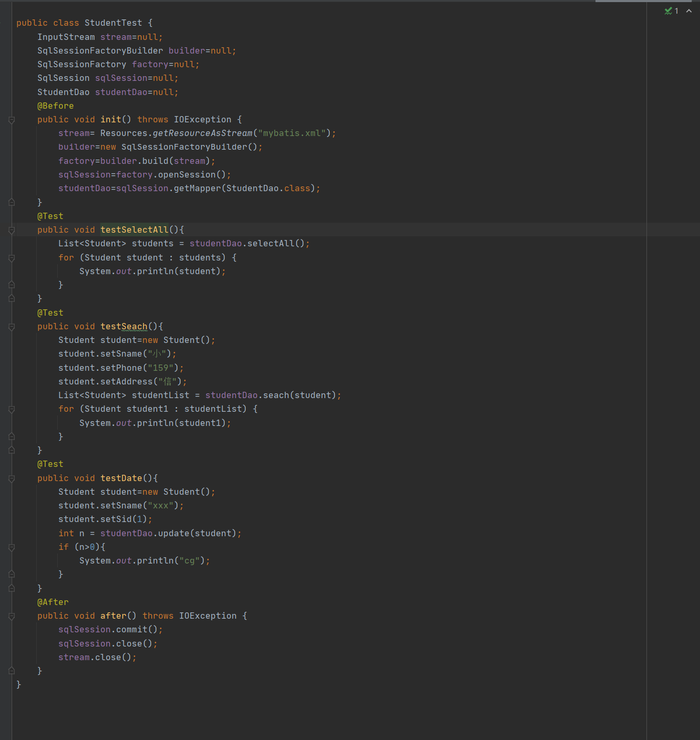Image resolution: width=700 pixels, height=740 pixels.
Task: Click the "cg" string literal
Action: click(x=190, y=561)
